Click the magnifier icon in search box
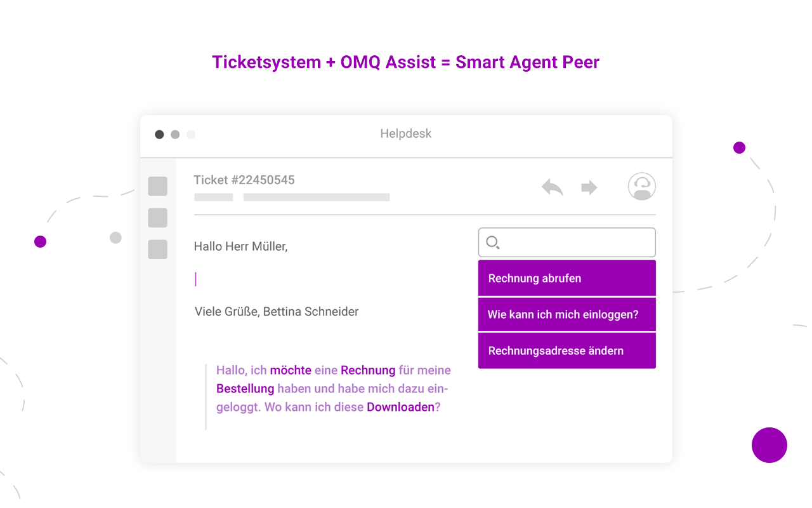The width and height of the screenshot is (812, 508). [492, 243]
